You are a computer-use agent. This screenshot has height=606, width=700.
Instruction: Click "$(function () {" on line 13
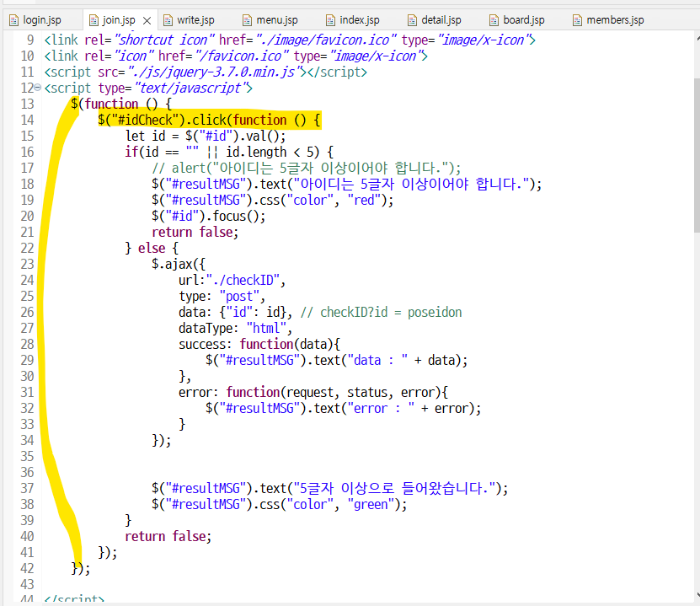[x=121, y=104]
